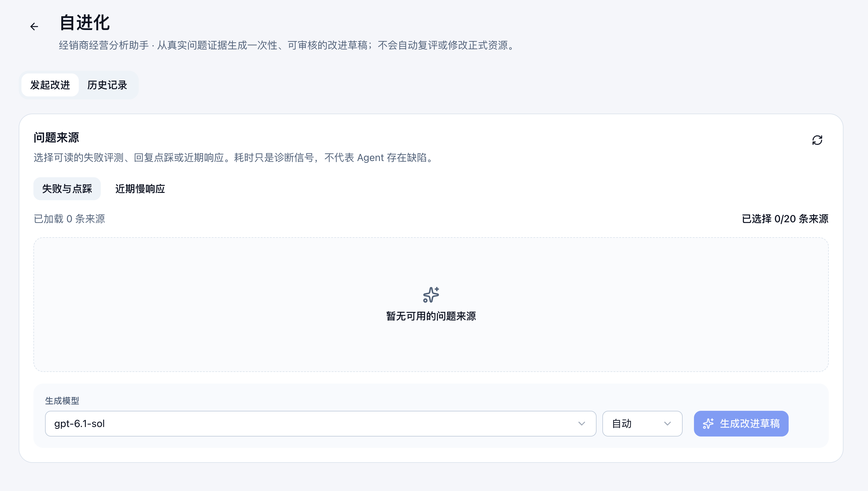Viewport: 868px width, 491px height.
Task: Click the 已选择 0/20 条来源 counter
Action: coord(785,219)
